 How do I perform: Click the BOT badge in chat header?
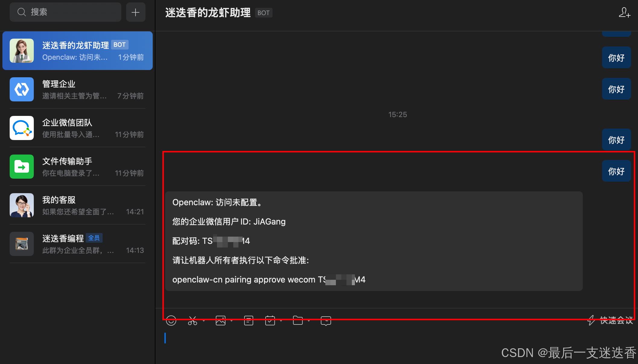[263, 13]
